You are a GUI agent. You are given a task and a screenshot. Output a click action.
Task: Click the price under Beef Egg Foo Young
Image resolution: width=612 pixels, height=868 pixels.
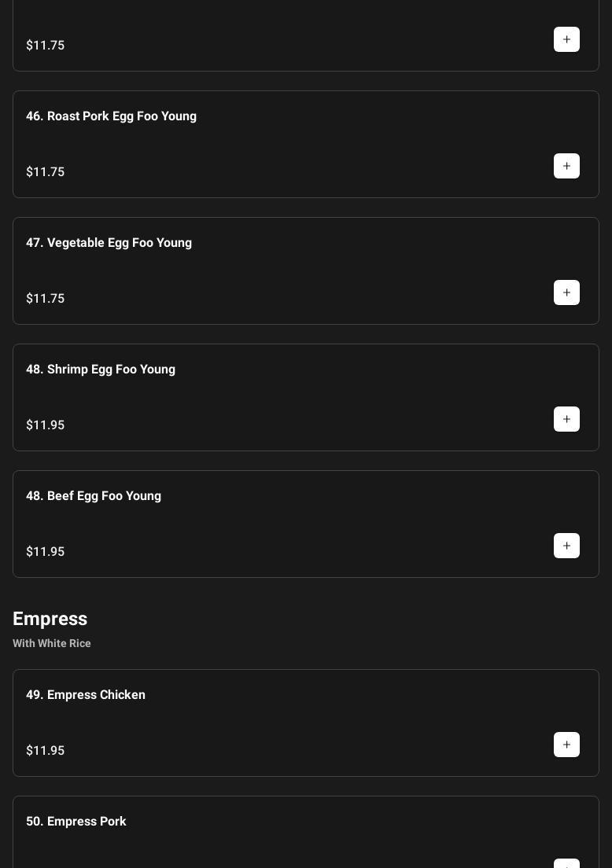click(46, 551)
